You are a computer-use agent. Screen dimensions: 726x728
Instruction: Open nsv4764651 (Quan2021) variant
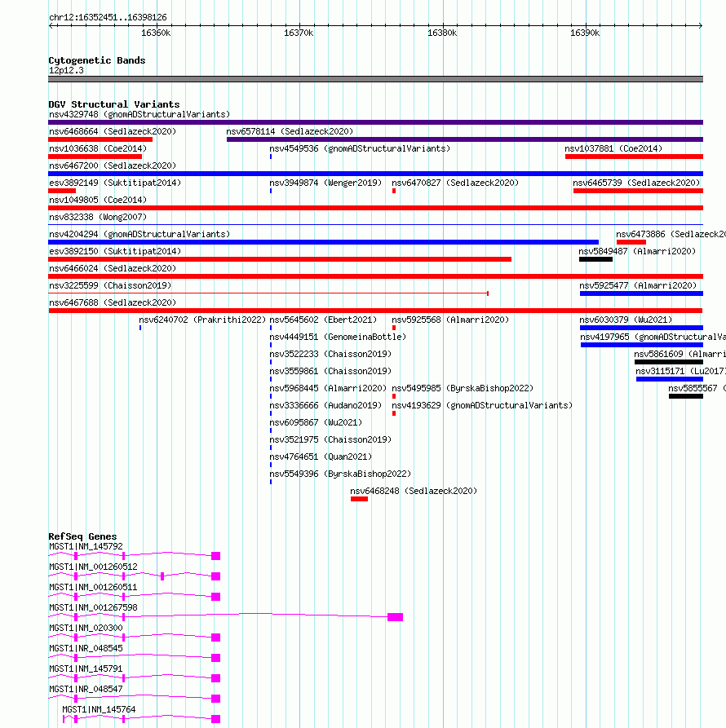pos(321,457)
